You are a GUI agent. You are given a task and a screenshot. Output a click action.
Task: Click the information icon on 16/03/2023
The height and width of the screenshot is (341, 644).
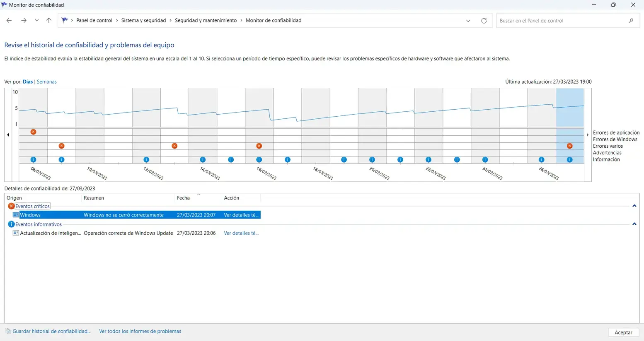[x=259, y=160]
